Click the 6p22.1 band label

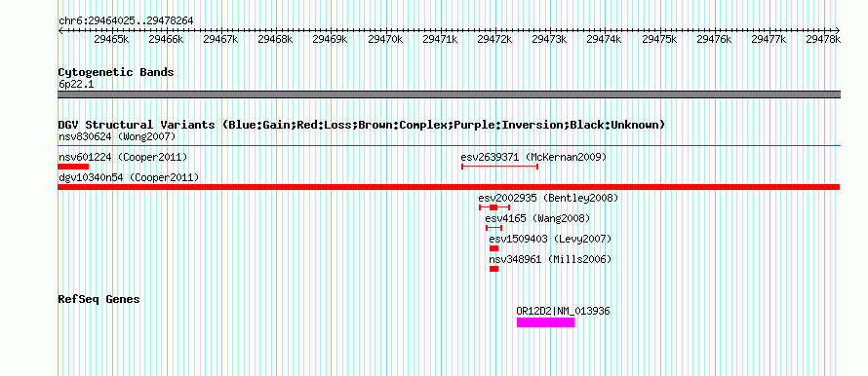pos(76,85)
